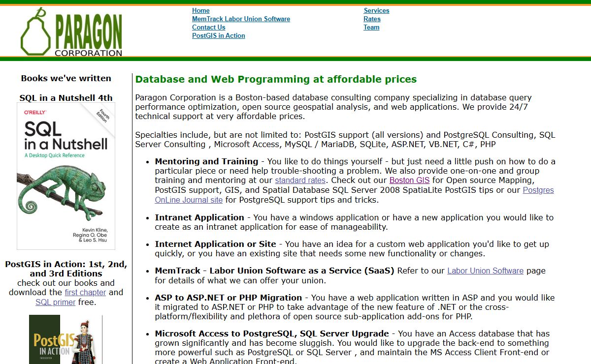Click the Mentoring and Training bullet title
591x364 pixels.
[206, 161]
